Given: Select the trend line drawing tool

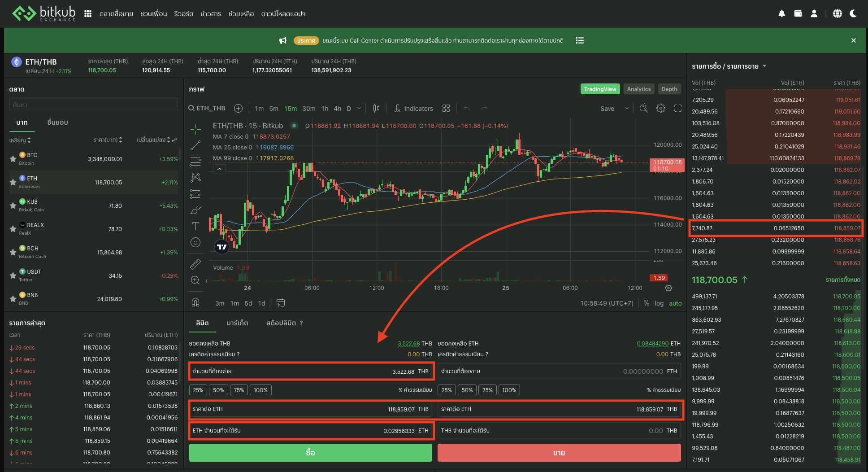Looking at the screenshot, I should click(x=195, y=145).
